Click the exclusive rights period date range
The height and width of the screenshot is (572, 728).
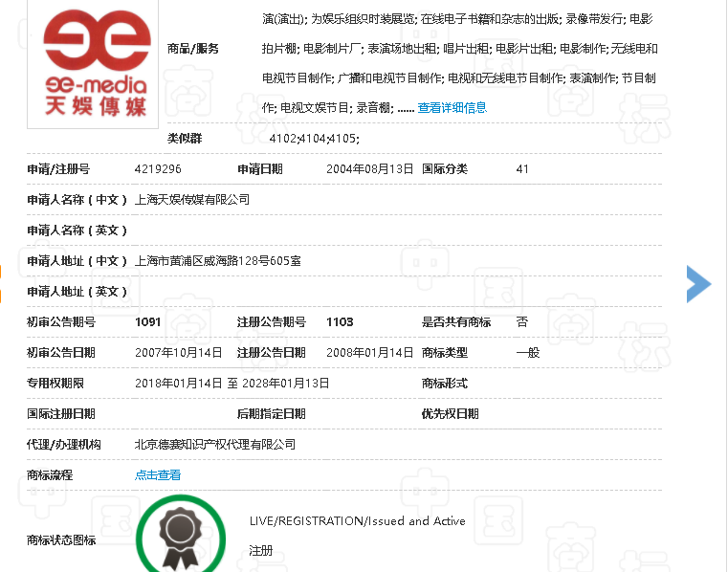[x=232, y=384]
